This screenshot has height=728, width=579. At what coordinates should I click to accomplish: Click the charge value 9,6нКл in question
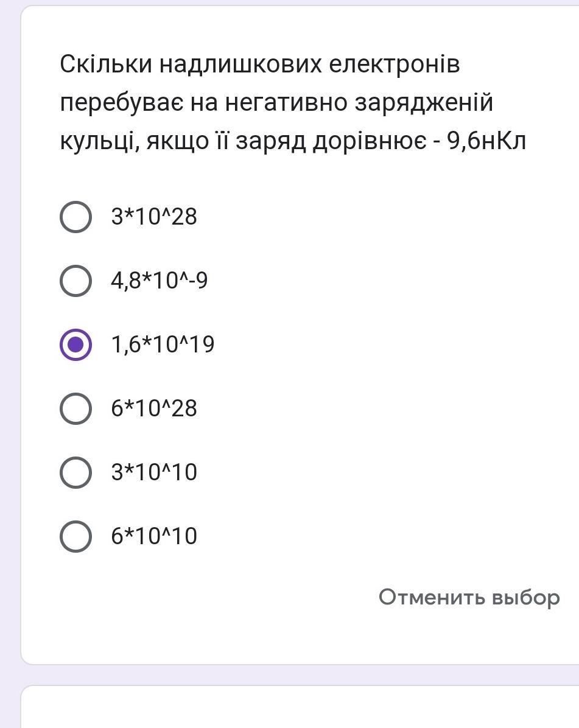pyautogui.click(x=486, y=142)
